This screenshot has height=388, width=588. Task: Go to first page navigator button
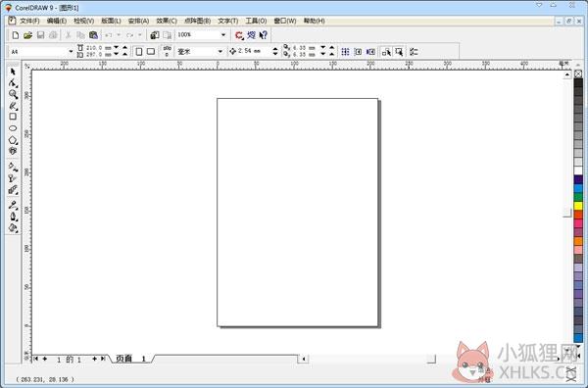click(x=35, y=359)
